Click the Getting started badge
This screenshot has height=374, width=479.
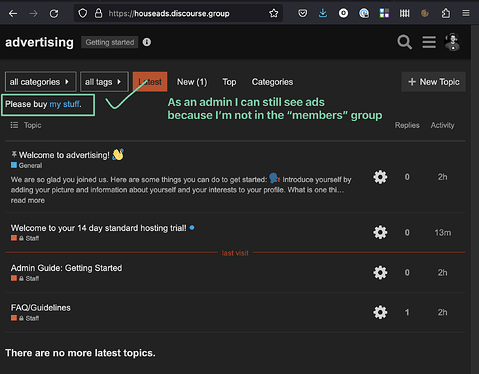110,42
